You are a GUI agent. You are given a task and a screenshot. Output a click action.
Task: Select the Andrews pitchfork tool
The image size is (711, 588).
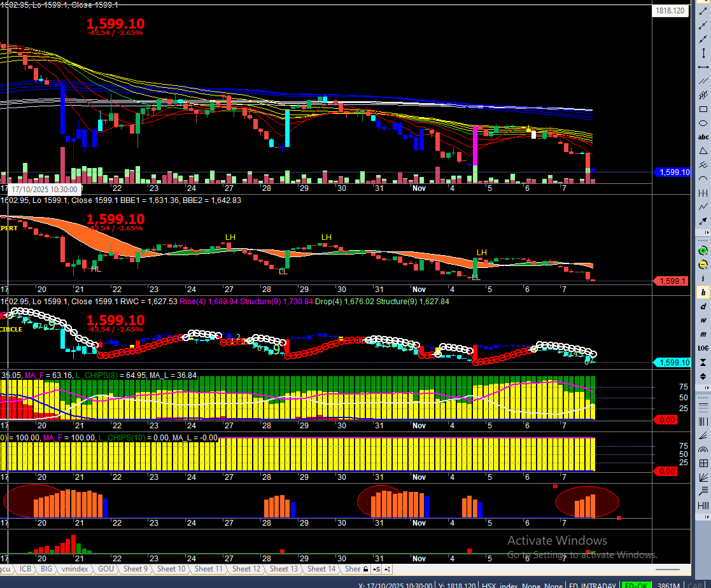(x=703, y=165)
